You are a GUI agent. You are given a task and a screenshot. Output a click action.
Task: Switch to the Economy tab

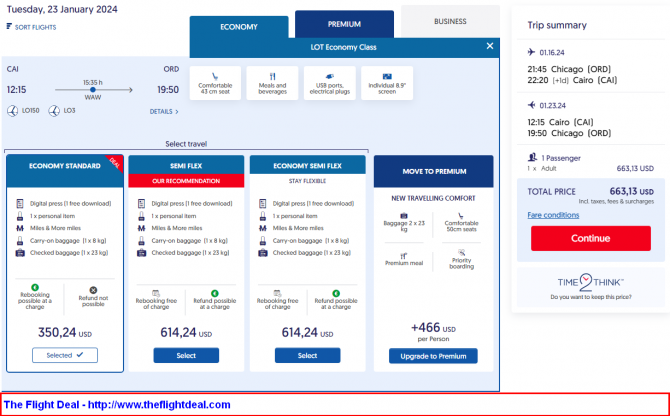click(x=239, y=27)
